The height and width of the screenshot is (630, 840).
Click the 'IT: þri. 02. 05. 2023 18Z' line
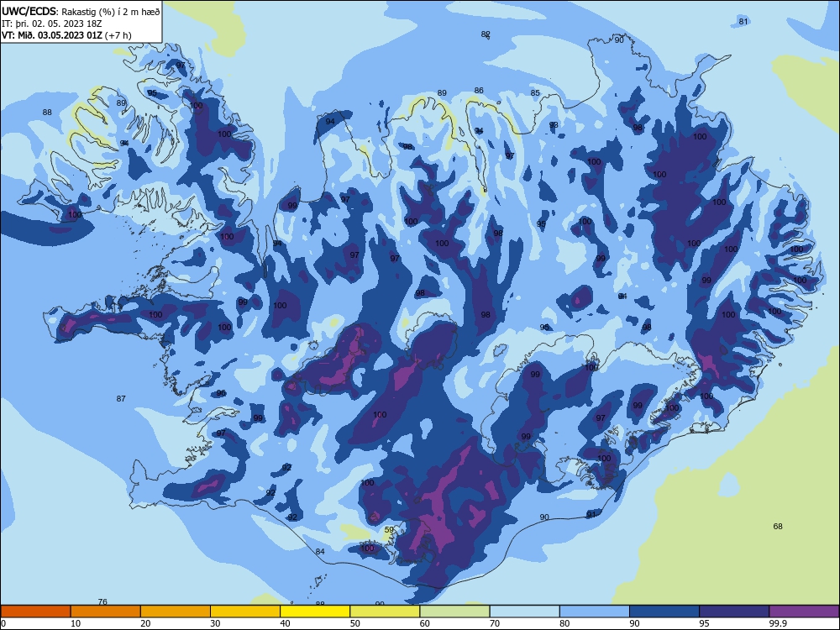51,24
